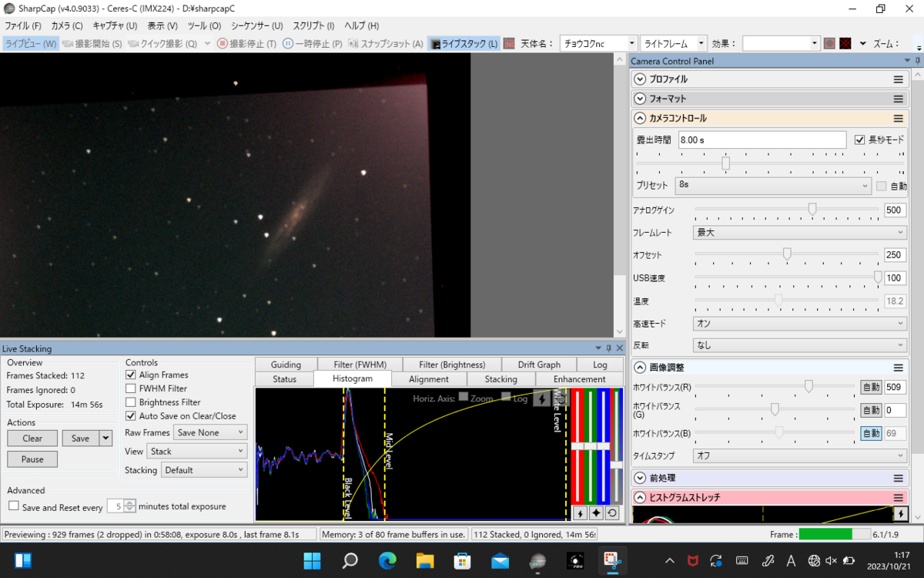Open the フレームレート dropdown
924x578 pixels.
tap(799, 232)
